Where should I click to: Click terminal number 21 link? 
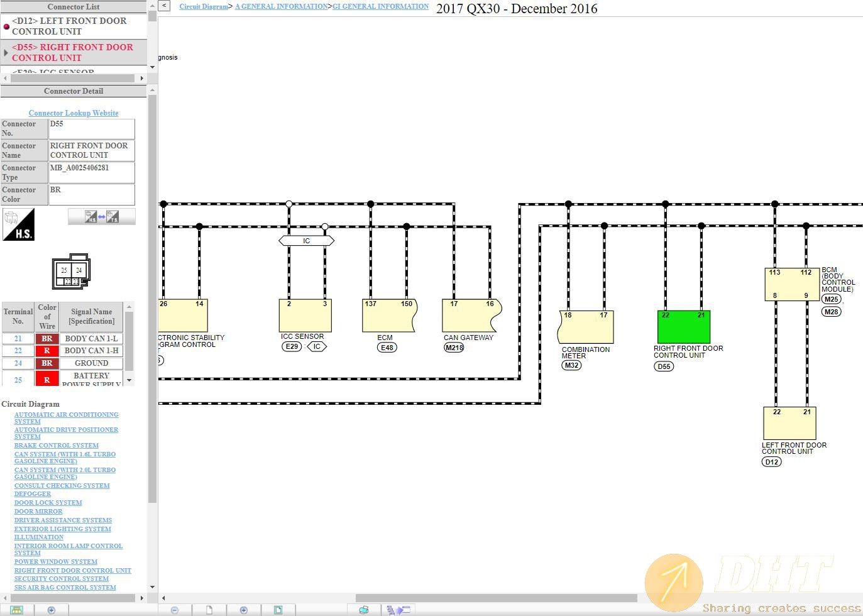pos(18,339)
